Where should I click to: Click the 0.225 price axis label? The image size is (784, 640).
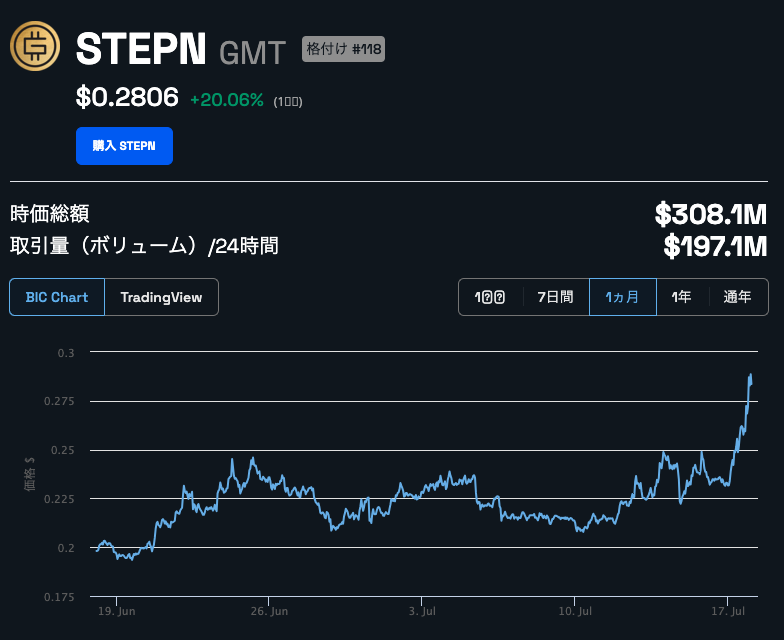coord(59,499)
